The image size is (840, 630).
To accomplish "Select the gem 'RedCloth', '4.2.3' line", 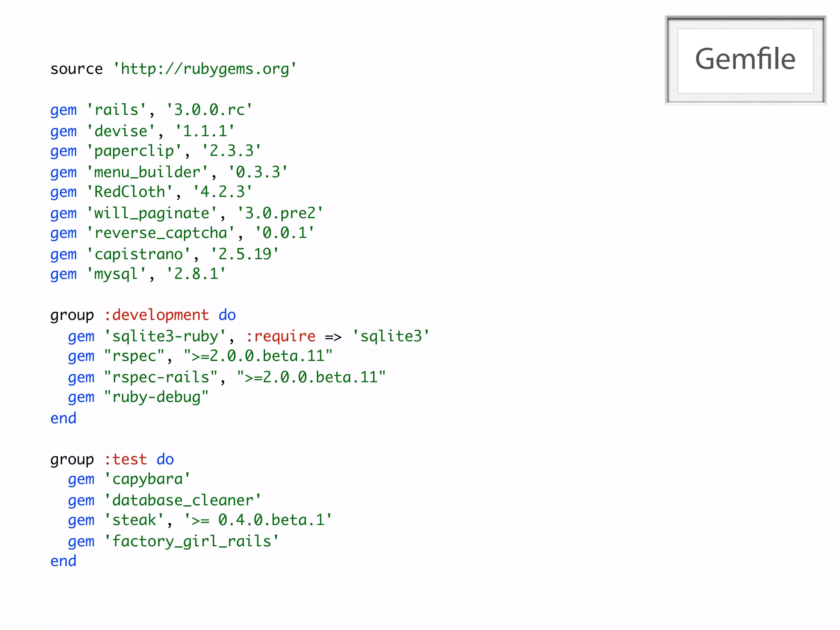I will [x=151, y=192].
